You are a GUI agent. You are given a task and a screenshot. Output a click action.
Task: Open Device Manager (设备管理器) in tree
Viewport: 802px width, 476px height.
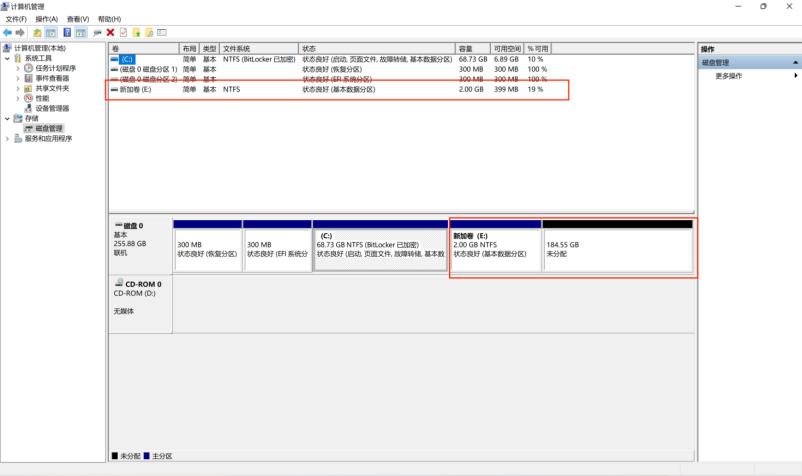pos(52,108)
